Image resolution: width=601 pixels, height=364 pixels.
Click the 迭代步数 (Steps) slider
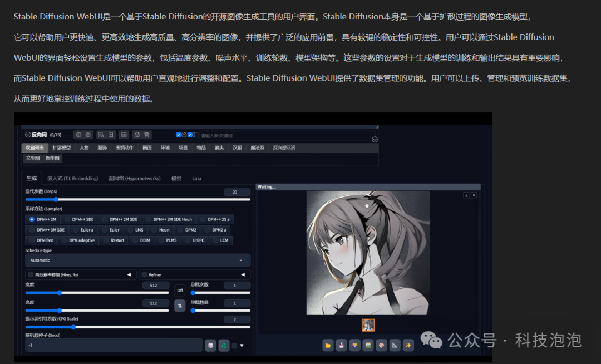coord(137,199)
